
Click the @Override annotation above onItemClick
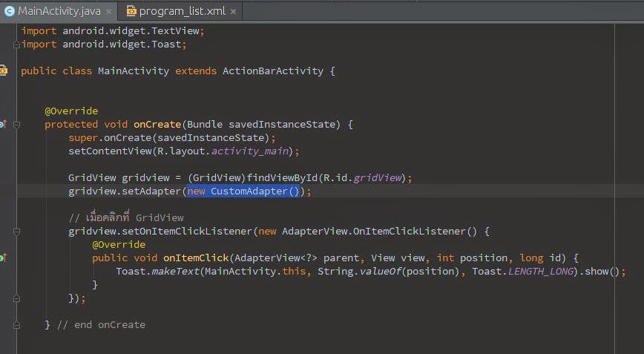119,245
